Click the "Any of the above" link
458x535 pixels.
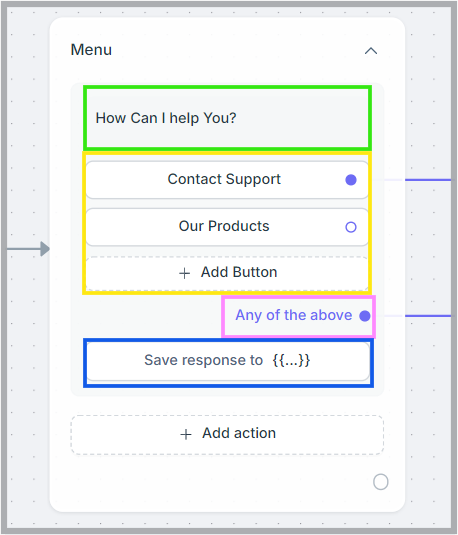[294, 315]
